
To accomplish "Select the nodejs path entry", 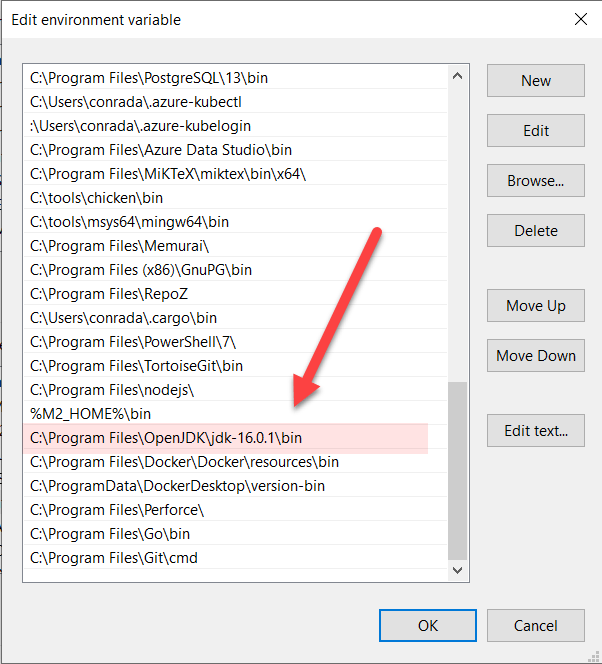I will pyautogui.click(x=112, y=390).
